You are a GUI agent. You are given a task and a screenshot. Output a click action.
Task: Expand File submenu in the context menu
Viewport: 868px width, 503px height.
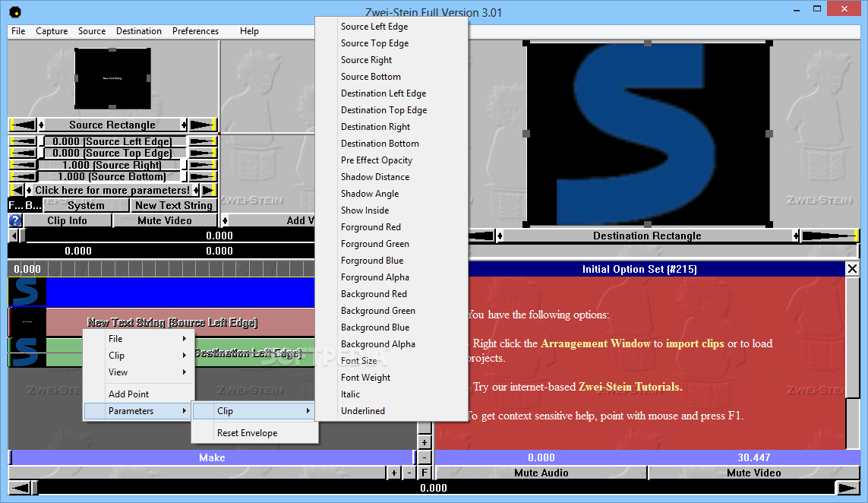138,338
